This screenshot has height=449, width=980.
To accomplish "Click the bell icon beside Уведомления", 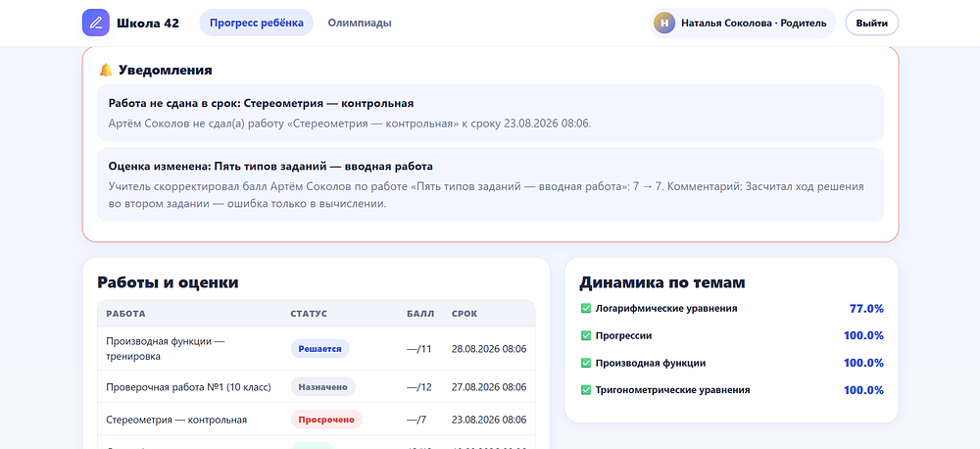I will pyautogui.click(x=106, y=70).
